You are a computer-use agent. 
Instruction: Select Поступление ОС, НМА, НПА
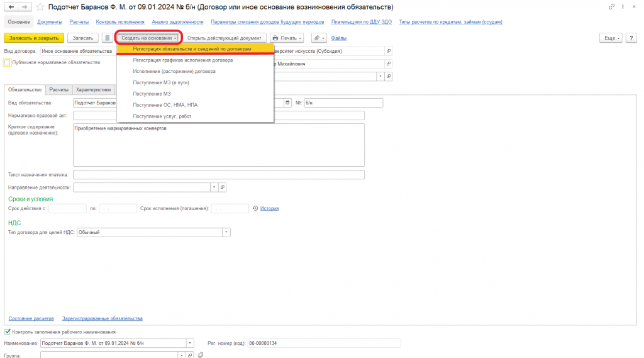point(195,105)
